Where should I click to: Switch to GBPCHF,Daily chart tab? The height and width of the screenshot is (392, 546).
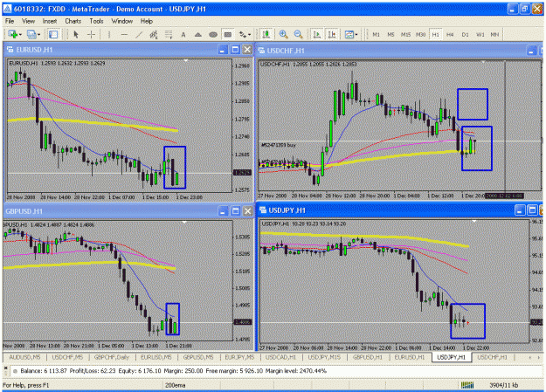click(x=112, y=357)
